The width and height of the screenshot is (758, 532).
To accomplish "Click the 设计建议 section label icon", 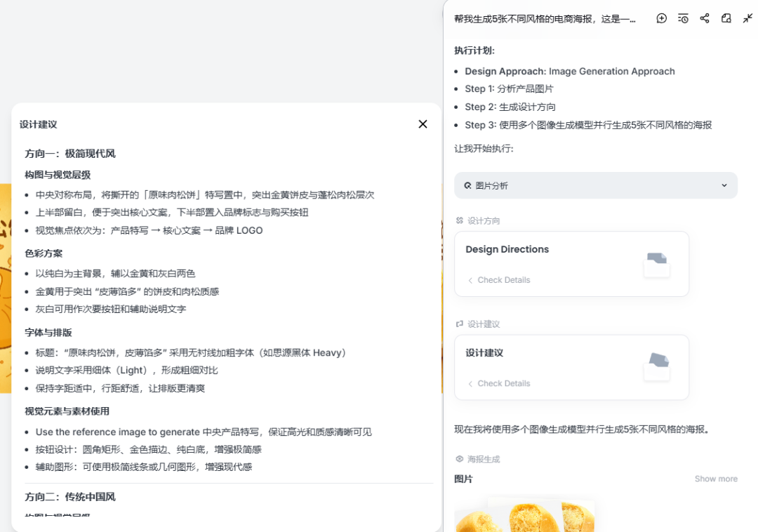I will point(459,324).
